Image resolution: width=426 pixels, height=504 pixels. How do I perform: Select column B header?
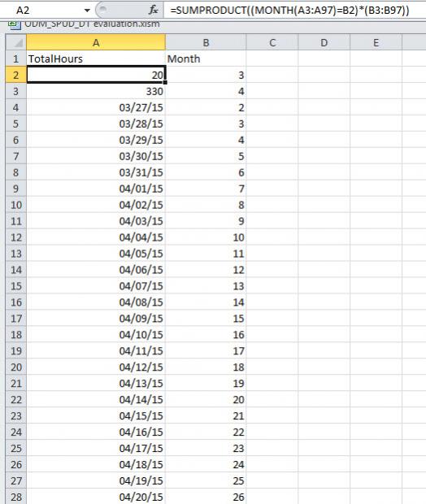click(206, 42)
